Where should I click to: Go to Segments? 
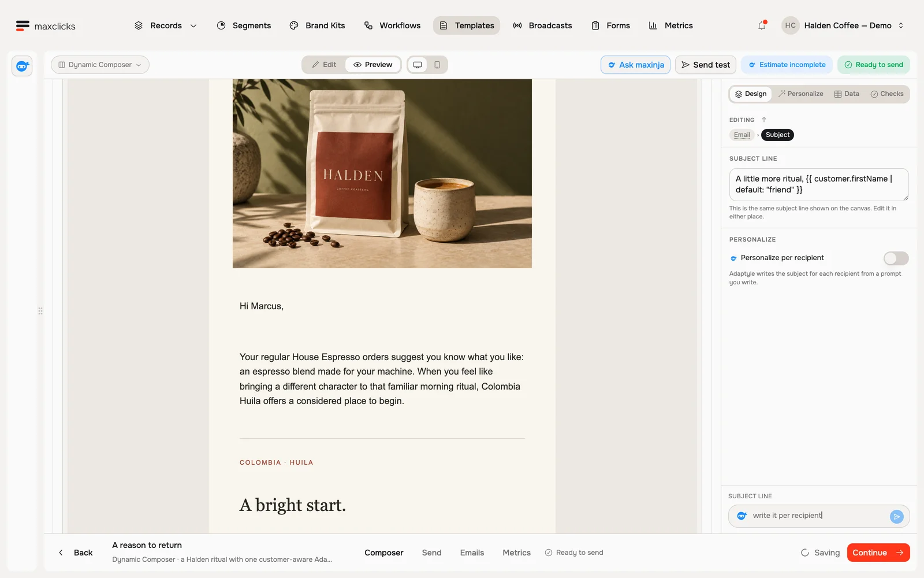[244, 25]
